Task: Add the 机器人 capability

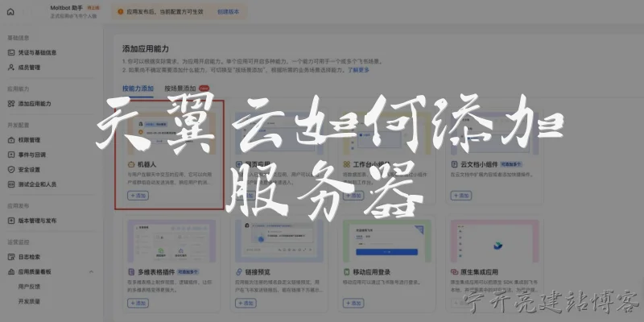Action: 138,196
